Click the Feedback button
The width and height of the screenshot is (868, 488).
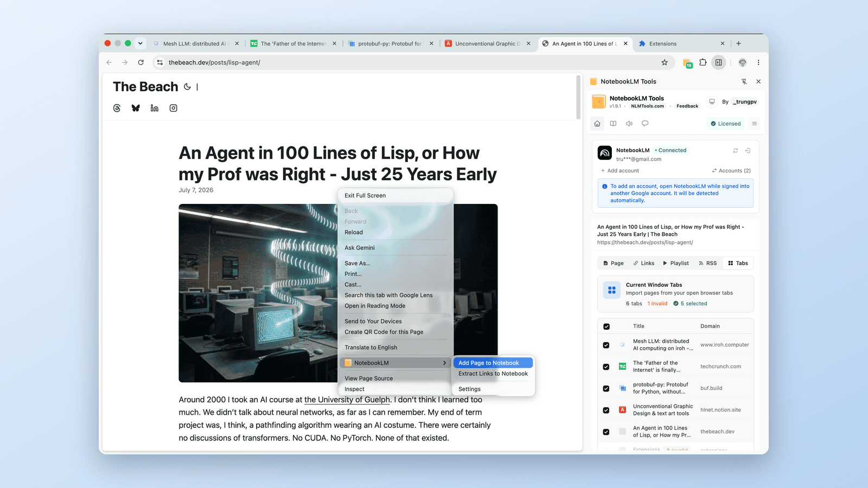(x=687, y=106)
